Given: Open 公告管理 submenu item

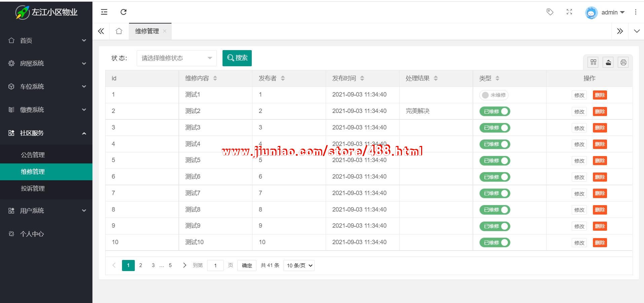Looking at the screenshot, I should 46,155.
